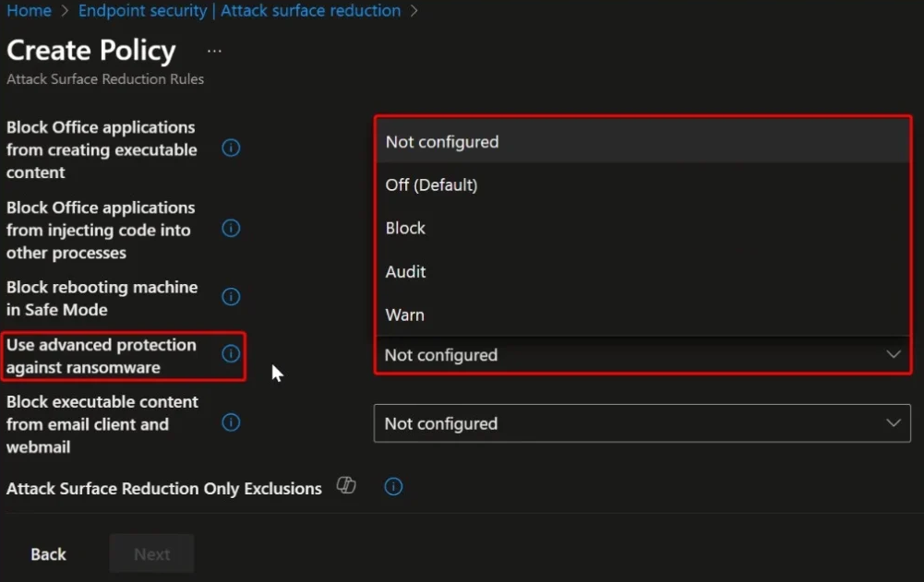Open the ellipsis menu next to Create Policy
The image size is (924, 582).
(214, 52)
